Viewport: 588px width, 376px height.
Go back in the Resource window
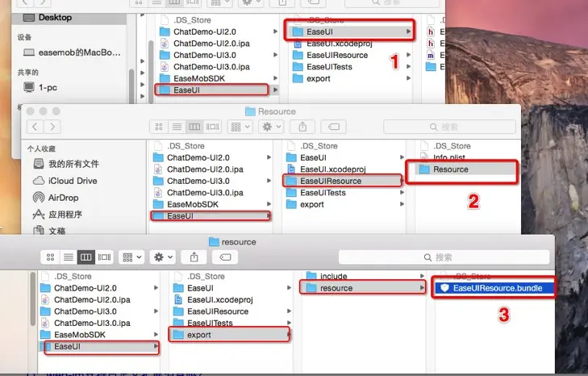35,127
